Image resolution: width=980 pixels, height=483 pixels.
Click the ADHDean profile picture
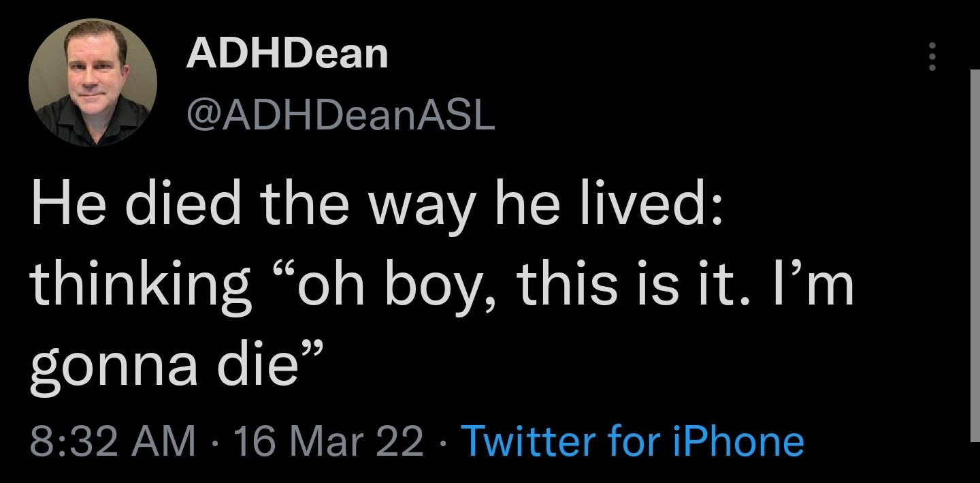click(x=93, y=82)
